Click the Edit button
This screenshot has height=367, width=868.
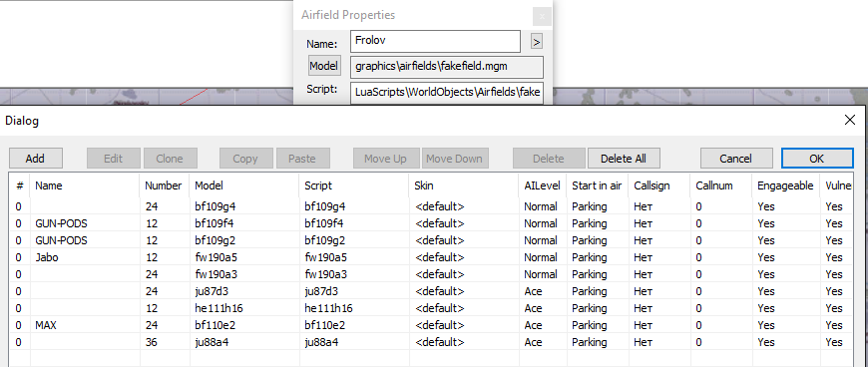click(x=113, y=159)
